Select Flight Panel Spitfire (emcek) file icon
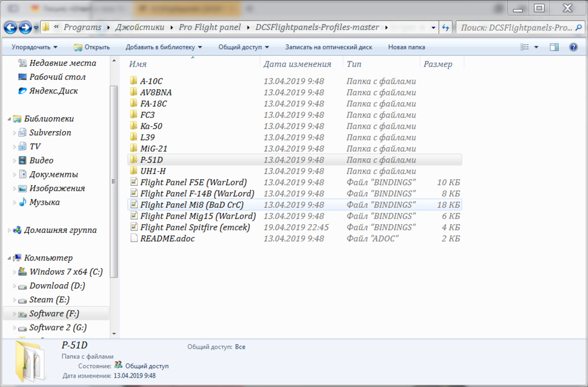 click(x=133, y=227)
